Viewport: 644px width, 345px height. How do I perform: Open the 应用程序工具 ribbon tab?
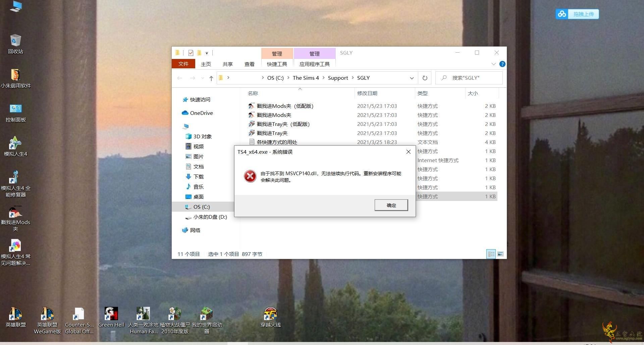coord(314,64)
